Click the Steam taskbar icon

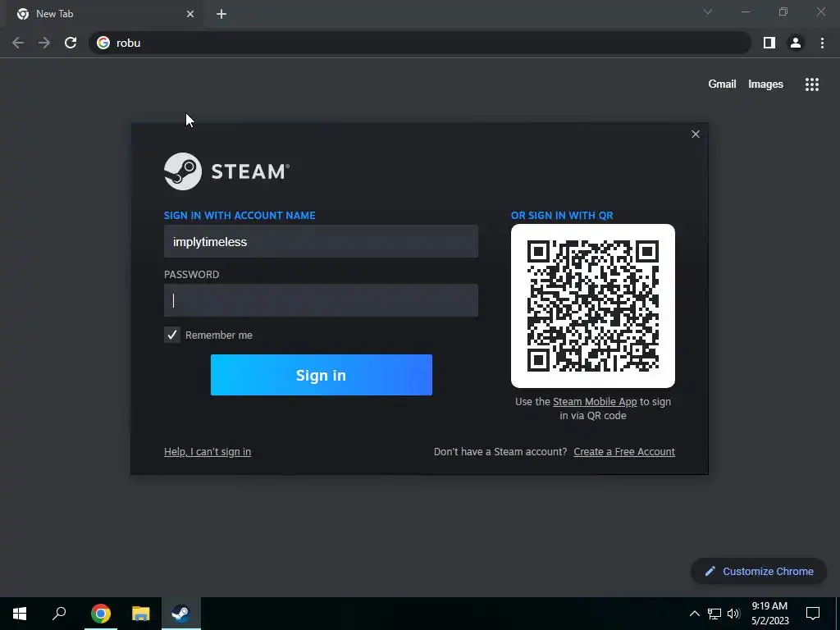[181, 614]
